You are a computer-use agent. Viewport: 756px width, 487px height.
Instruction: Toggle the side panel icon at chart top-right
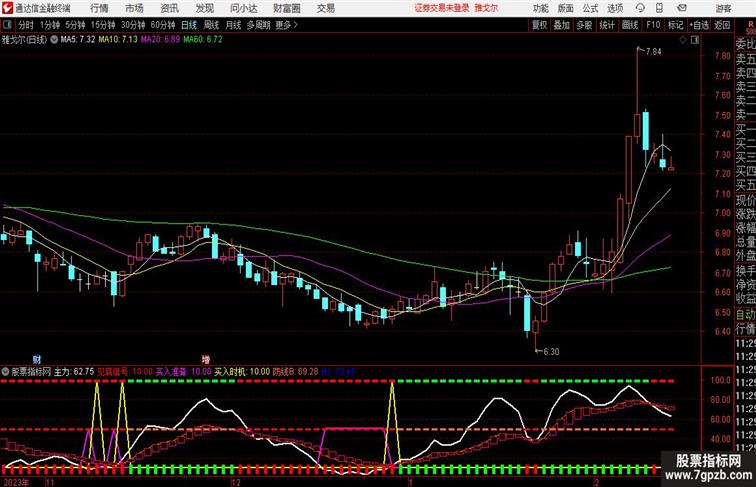[x=695, y=40]
